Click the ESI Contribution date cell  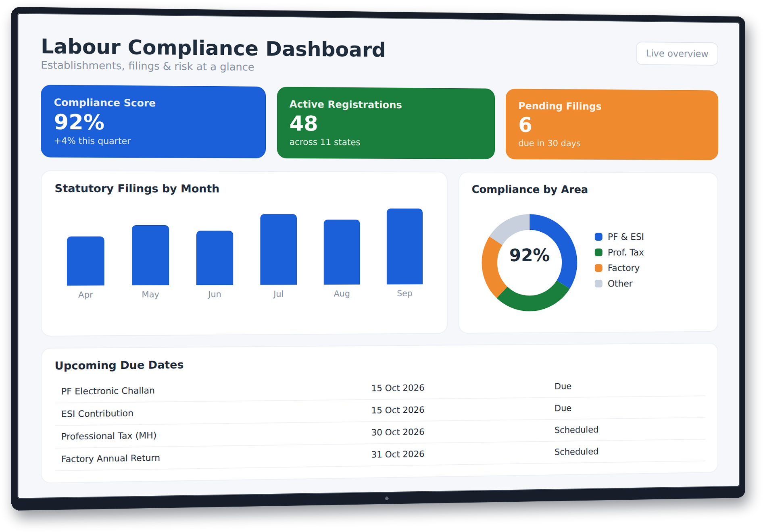click(398, 410)
